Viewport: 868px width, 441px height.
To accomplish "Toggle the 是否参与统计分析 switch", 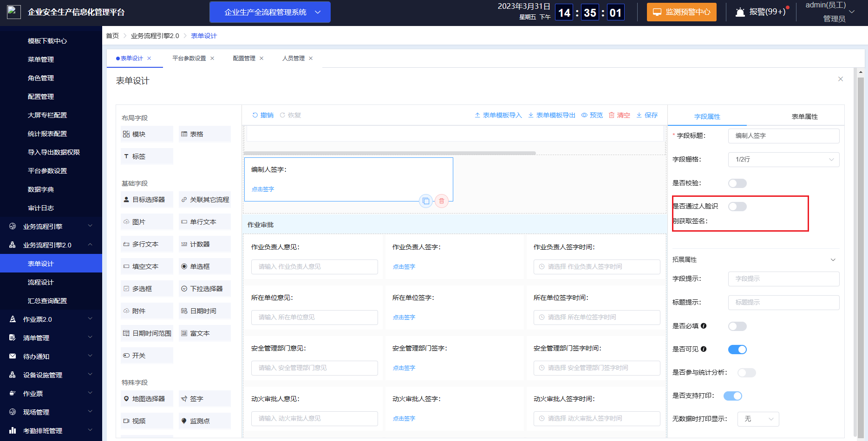I will pyautogui.click(x=747, y=373).
